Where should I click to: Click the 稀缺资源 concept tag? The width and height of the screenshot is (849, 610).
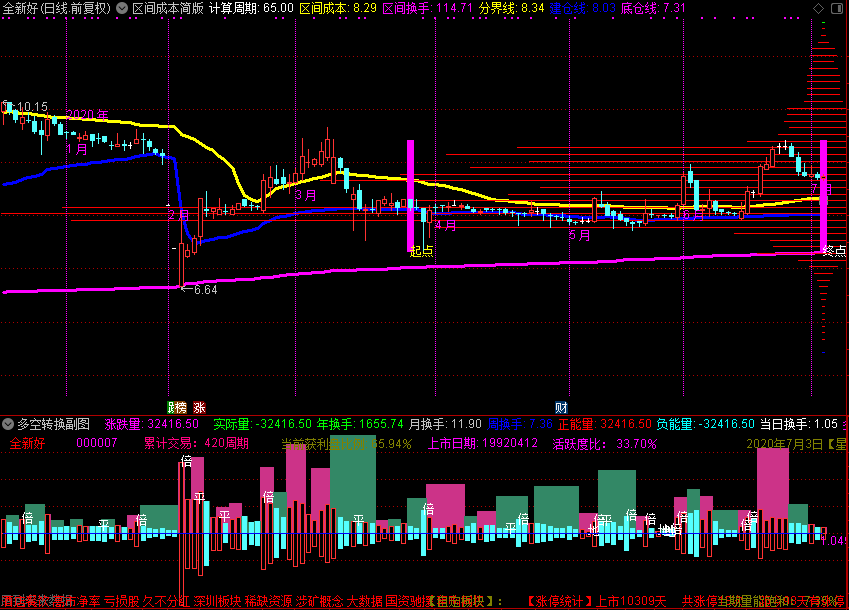pos(268,601)
